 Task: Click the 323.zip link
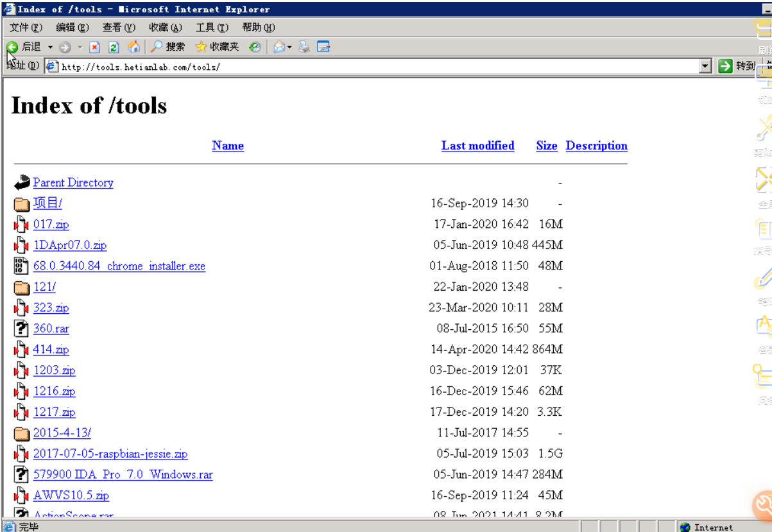coord(51,308)
